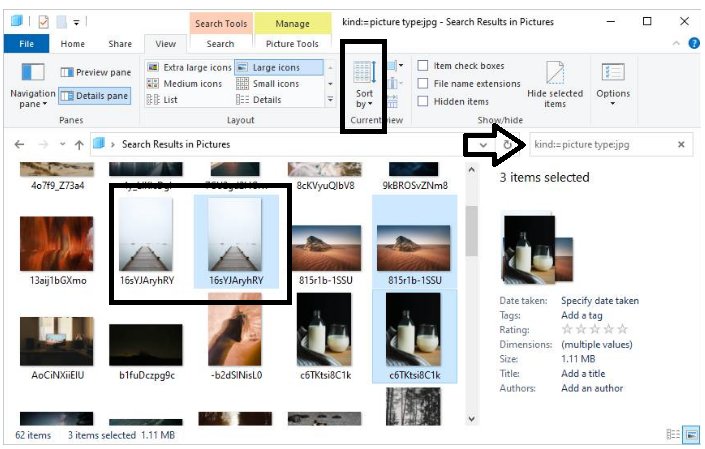The image size is (705, 449).
Task: Click the "Search Results in Pictures" address crumb
Action: (176, 144)
